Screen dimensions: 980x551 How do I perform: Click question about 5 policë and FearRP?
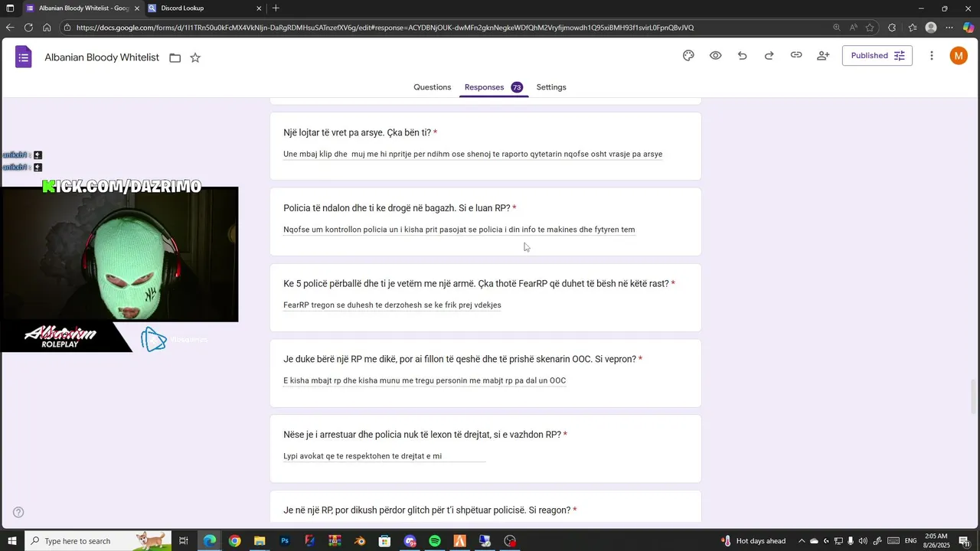(x=476, y=284)
